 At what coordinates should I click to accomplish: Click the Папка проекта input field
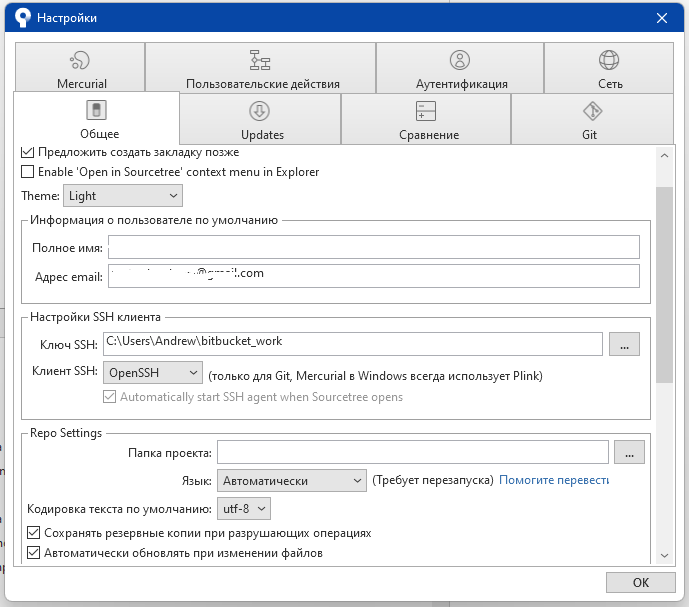pyautogui.click(x=413, y=452)
